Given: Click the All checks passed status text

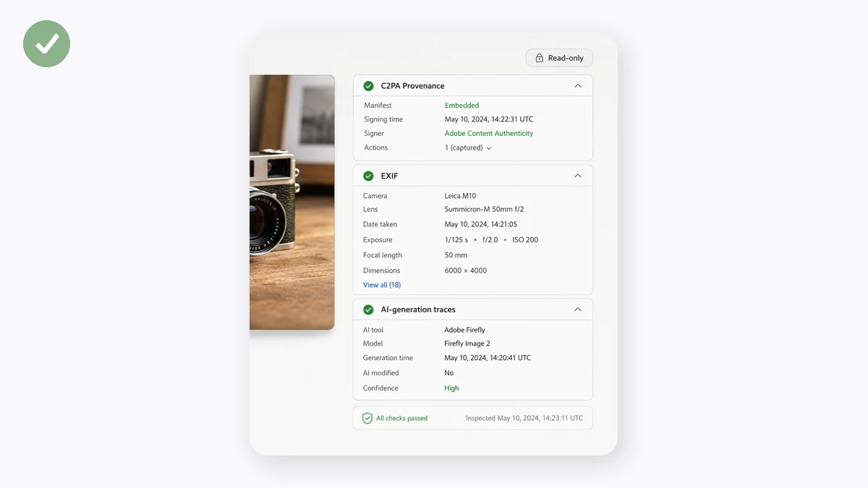Looking at the screenshot, I should click(401, 418).
